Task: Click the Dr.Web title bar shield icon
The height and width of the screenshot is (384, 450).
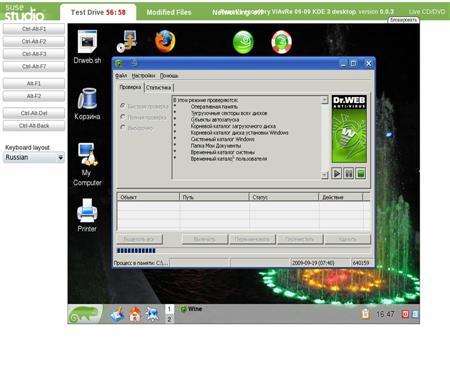Action: (x=118, y=63)
